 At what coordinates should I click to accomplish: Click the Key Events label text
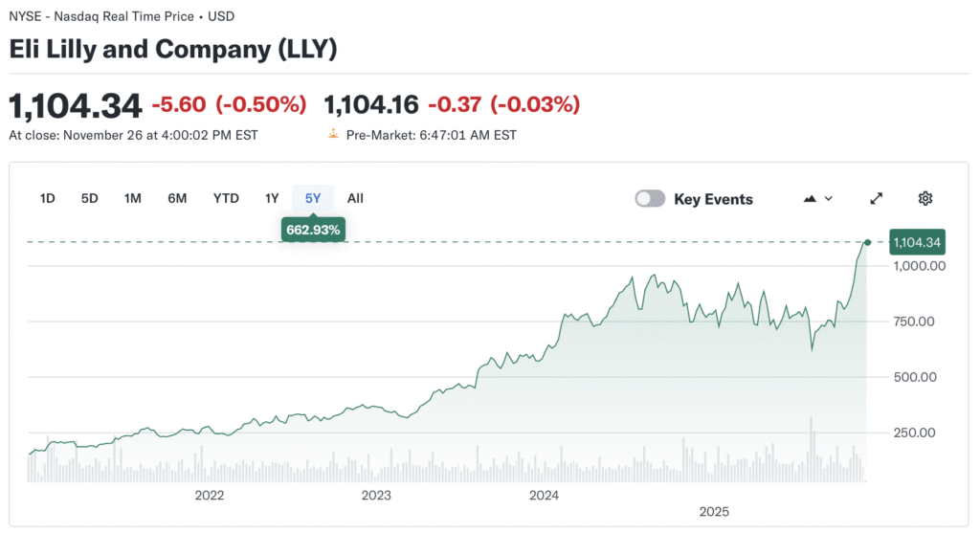tap(713, 199)
